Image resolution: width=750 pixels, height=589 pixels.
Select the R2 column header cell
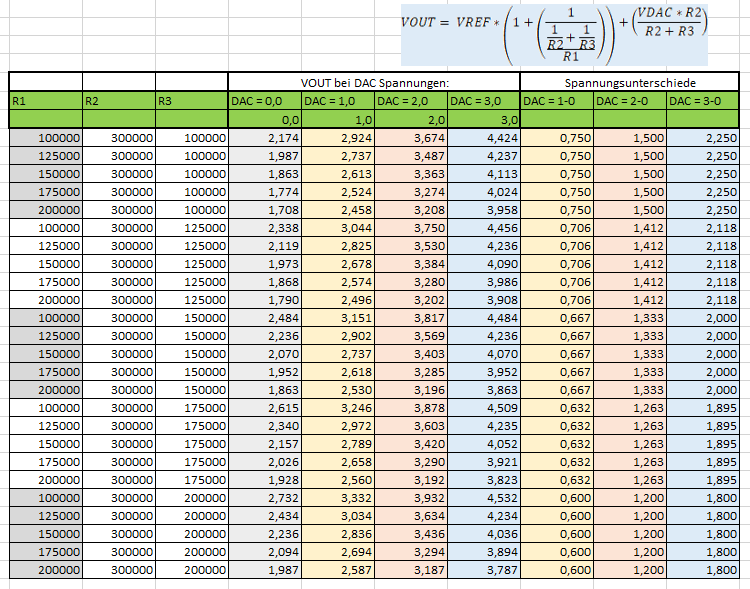pyautogui.click(x=119, y=101)
